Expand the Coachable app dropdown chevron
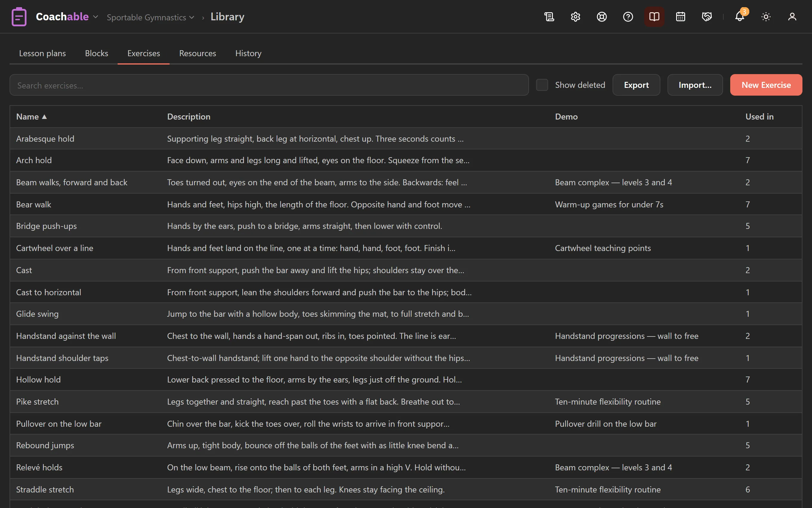Viewport: 812px width, 508px height. tap(96, 17)
